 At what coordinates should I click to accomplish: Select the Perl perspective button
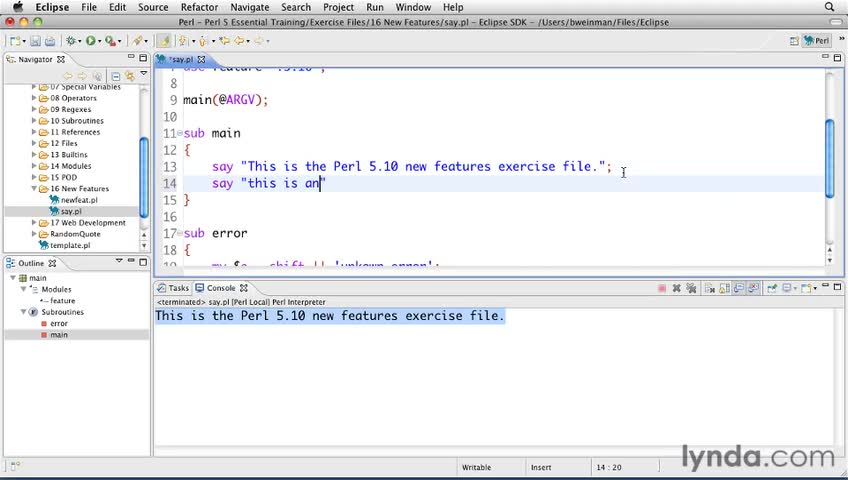[816, 41]
